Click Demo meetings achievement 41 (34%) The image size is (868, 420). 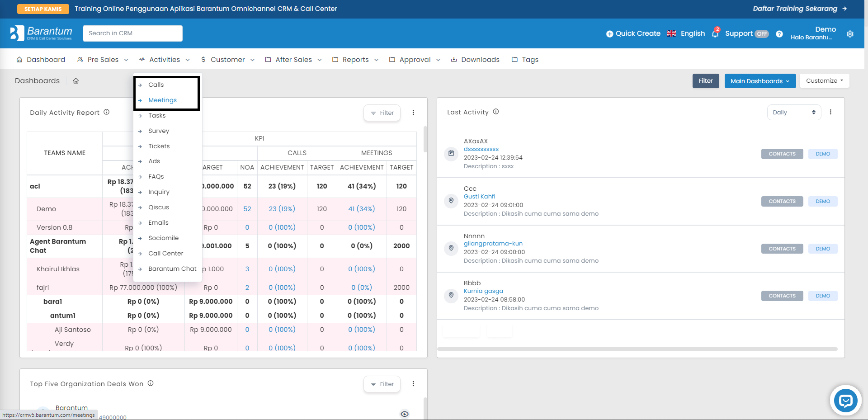361,209
